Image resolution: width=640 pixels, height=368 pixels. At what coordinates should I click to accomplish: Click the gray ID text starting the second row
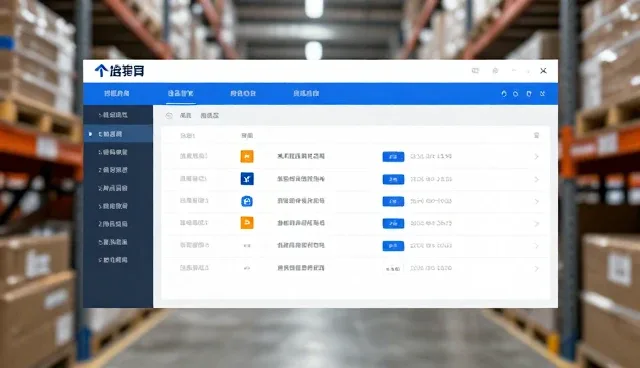tap(194, 179)
